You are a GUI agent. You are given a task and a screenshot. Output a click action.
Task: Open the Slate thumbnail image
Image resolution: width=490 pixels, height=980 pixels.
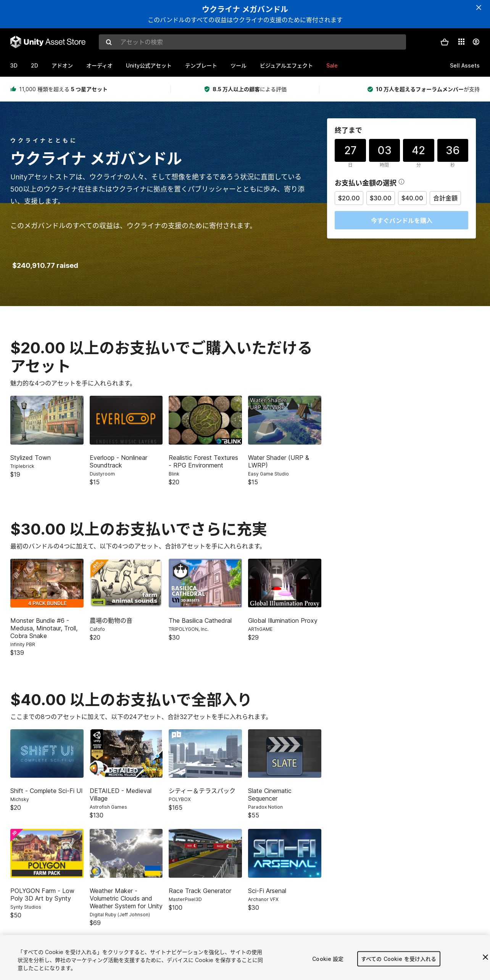tap(285, 753)
